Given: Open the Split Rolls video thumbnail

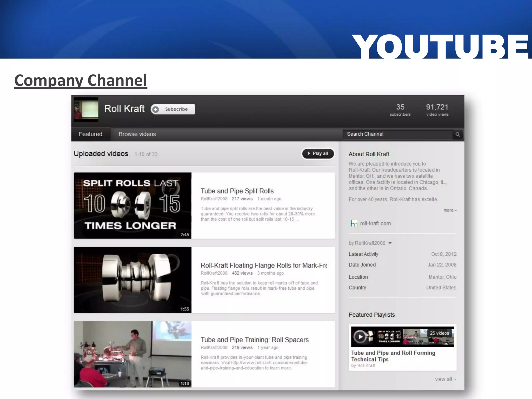Looking at the screenshot, I should pos(132,205).
